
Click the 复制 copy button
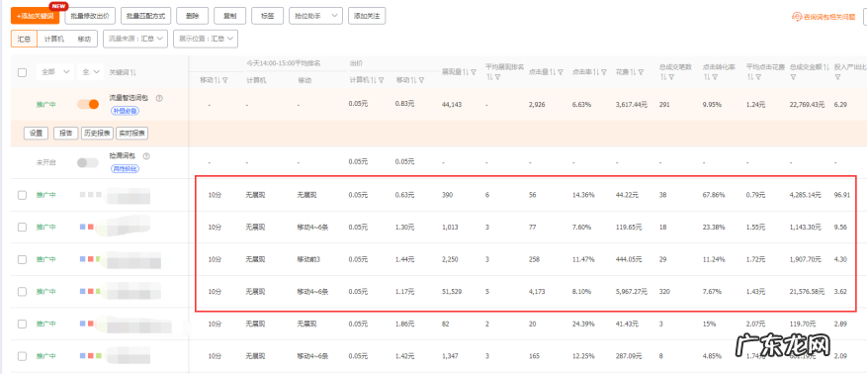tap(229, 16)
